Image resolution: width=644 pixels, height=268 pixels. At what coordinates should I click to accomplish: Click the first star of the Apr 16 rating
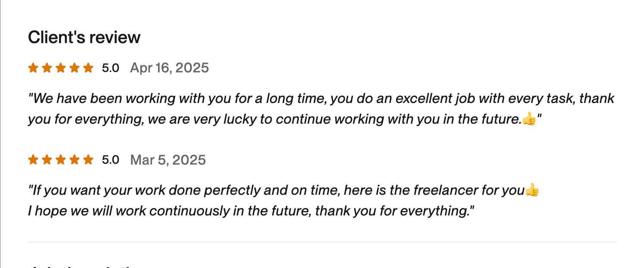pyautogui.click(x=33, y=68)
